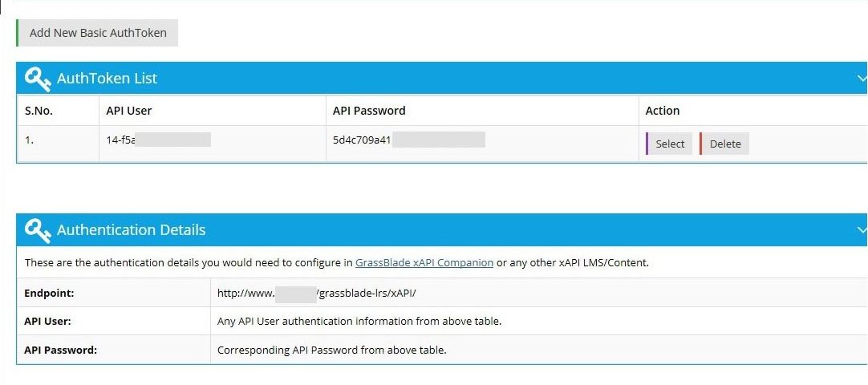This screenshot has height=385, width=868.
Task: Click the key icon beside AuthToken List
Action: (38, 78)
